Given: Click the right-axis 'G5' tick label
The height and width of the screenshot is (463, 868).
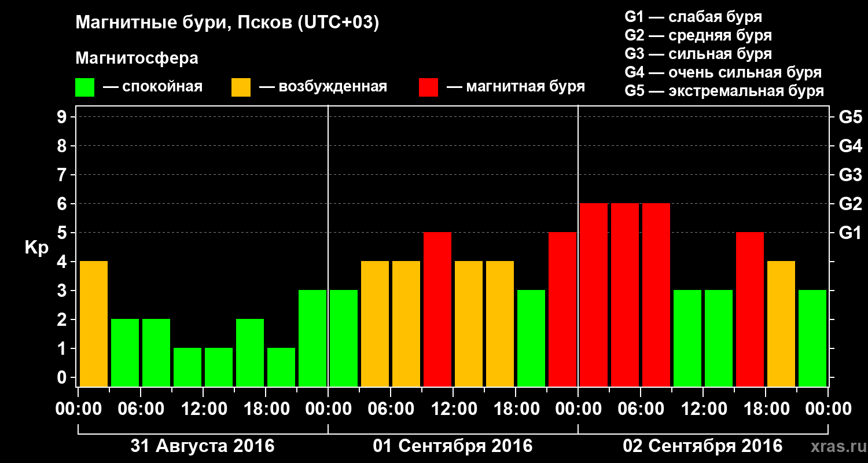Looking at the screenshot, I should (850, 117).
